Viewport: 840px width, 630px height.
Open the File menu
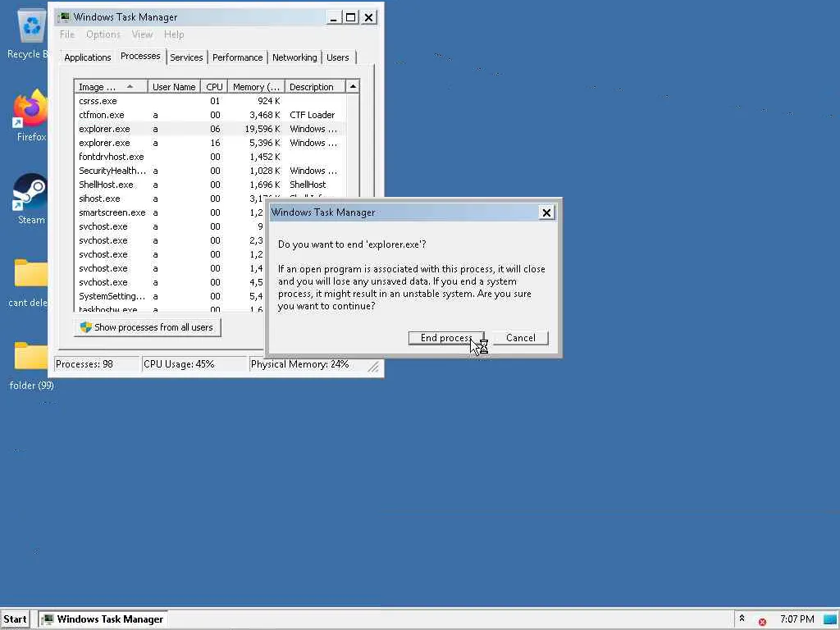(67, 34)
